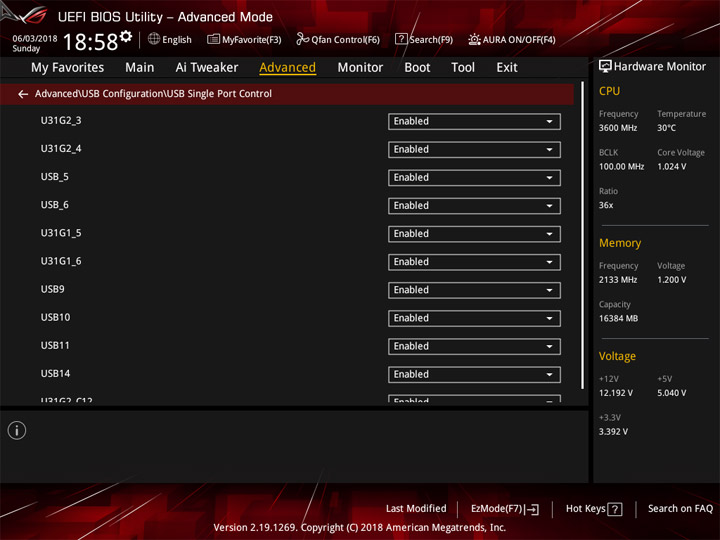Click the memory frequency 2133 MHz
This screenshot has height=540, width=720.
(x=618, y=280)
